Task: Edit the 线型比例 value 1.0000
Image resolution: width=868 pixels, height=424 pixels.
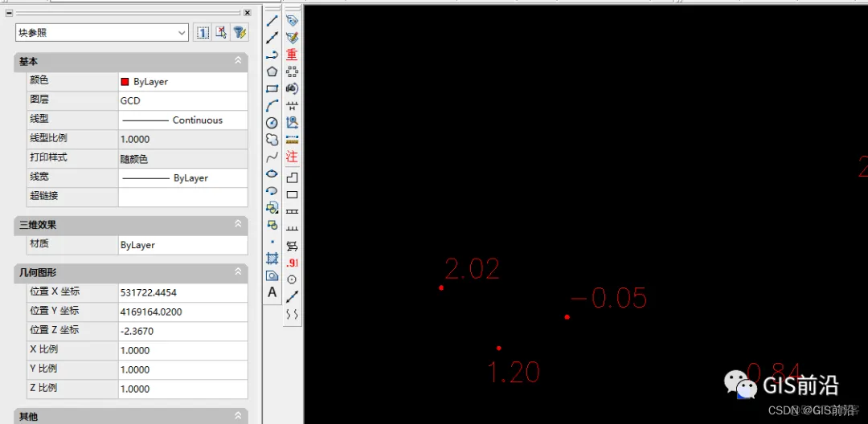Action: pyautogui.click(x=183, y=139)
